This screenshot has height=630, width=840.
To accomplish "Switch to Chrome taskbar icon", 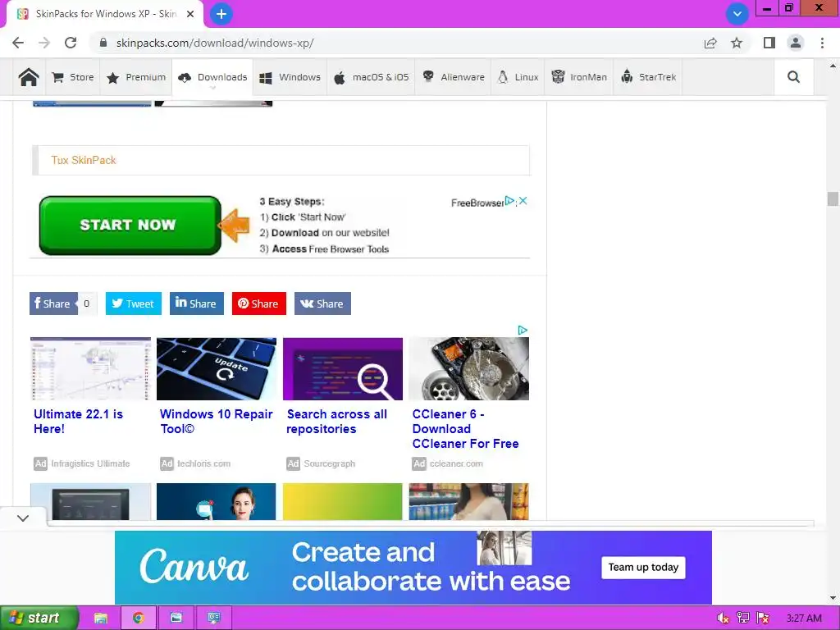I will tap(139, 618).
